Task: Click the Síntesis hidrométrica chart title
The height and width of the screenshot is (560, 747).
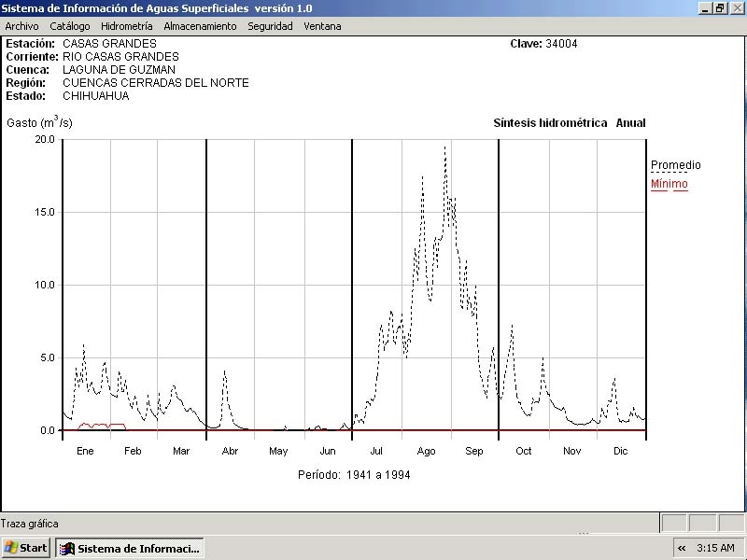Action: 550,123
